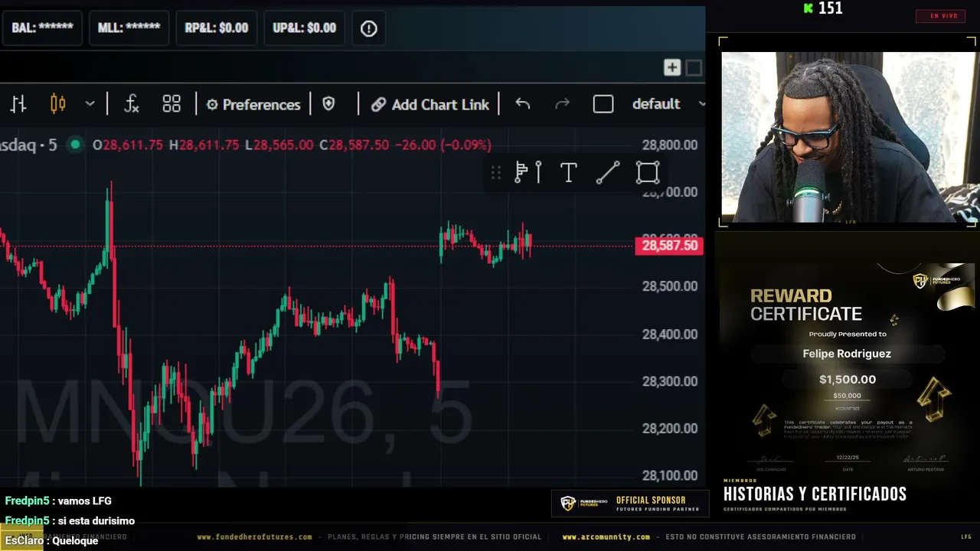Undo the last chart action
Viewport: 980px width, 551px height.
[523, 104]
